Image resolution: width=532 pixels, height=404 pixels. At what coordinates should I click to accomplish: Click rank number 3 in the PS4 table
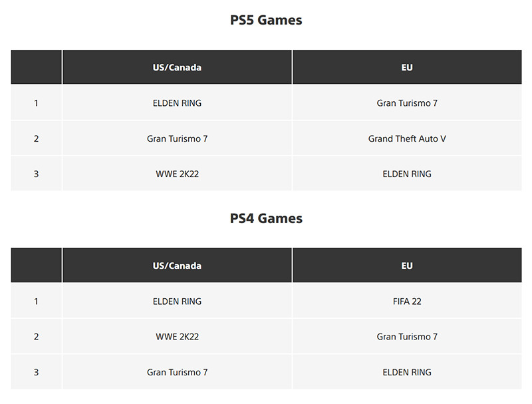[36, 372]
